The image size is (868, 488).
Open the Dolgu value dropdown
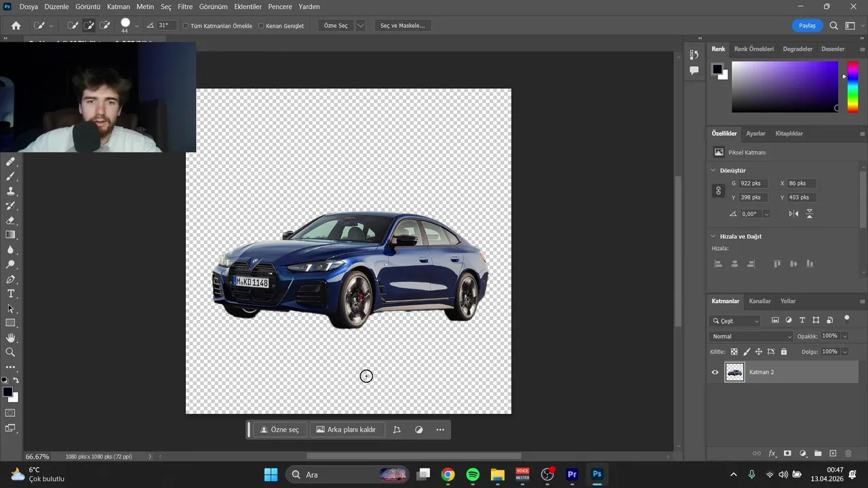coord(844,352)
